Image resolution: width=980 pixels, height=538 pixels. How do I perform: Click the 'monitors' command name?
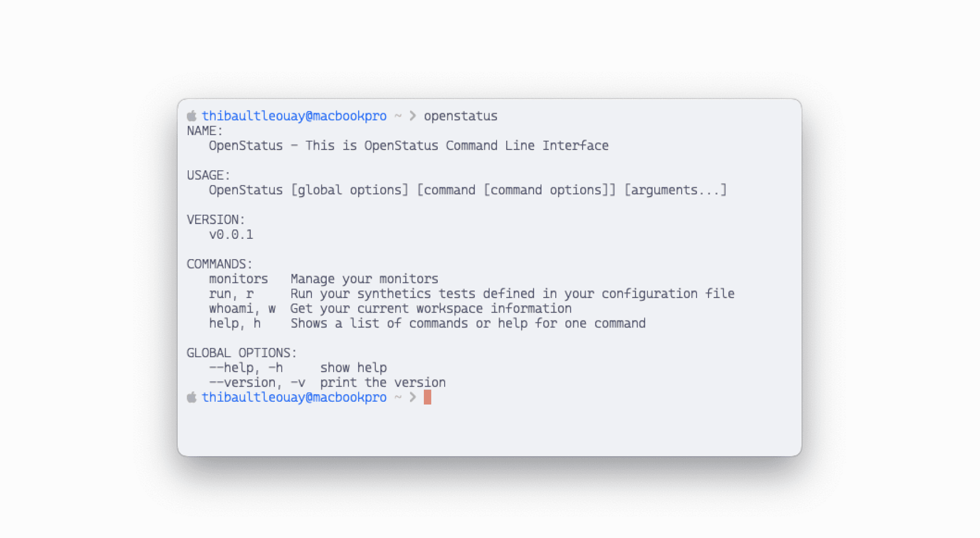(x=238, y=279)
